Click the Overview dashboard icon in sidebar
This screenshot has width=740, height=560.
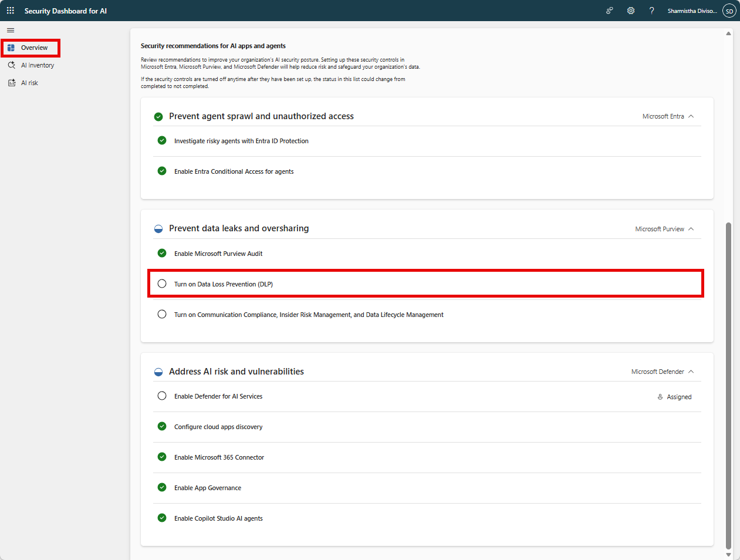tap(11, 48)
